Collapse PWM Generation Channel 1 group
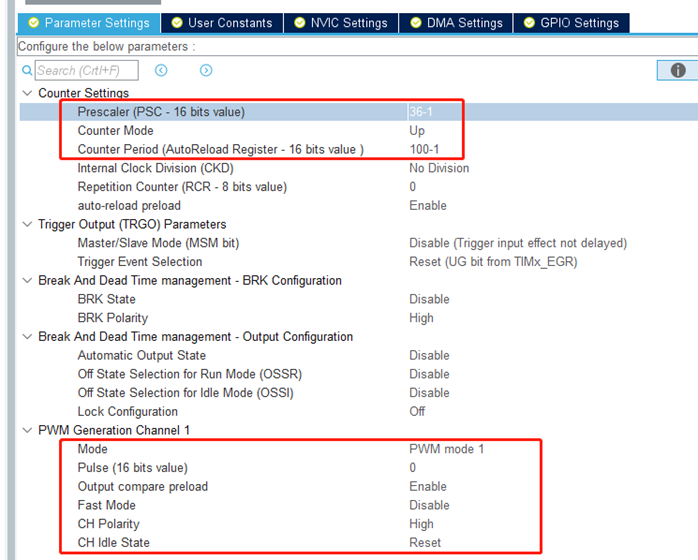Viewport: 698px width, 560px height. 28,430
